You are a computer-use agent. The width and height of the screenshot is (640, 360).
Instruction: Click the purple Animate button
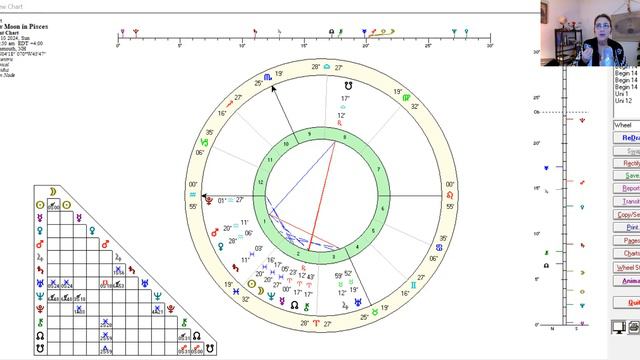click(627, 281)
